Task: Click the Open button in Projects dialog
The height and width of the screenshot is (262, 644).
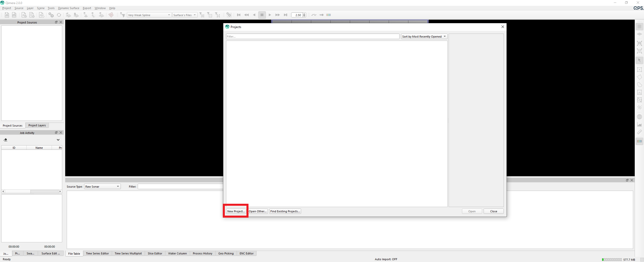Action: click(472, 211)
